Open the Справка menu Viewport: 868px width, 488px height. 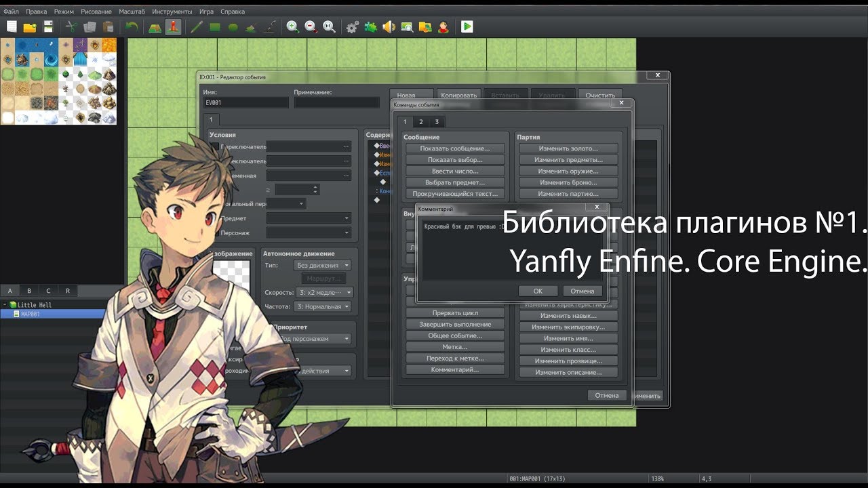(x=233, y=12)
